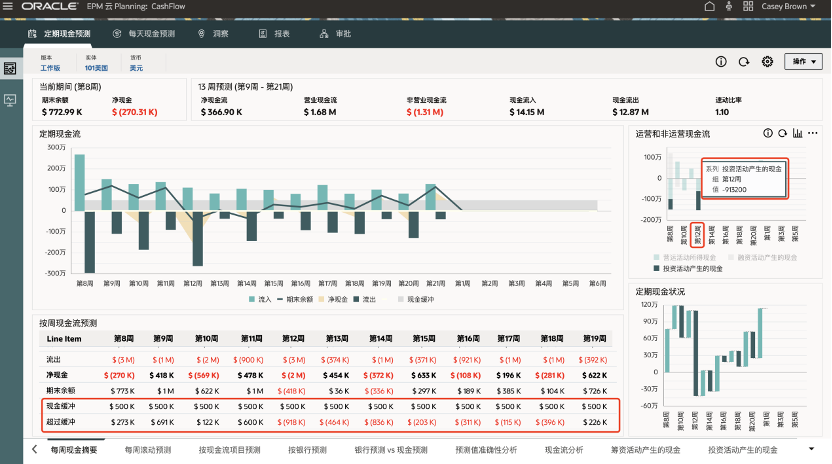
Task: Click the 101美国 entity link
Action: (x=96, y=68)
